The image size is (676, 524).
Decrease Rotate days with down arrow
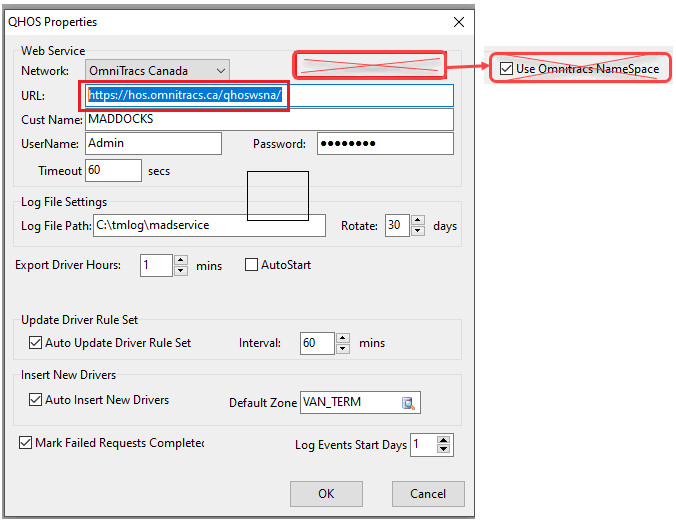[417, 231]
